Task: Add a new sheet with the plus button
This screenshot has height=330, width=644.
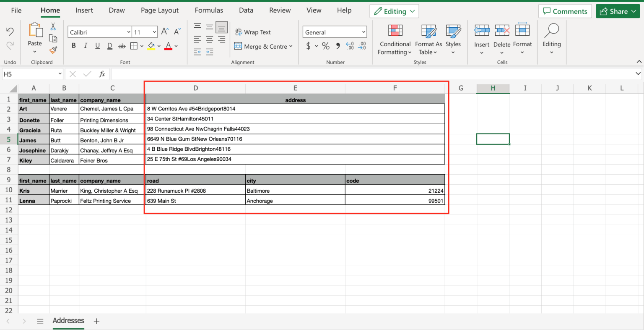Action: pyautogui.click(x=96, y=321)
